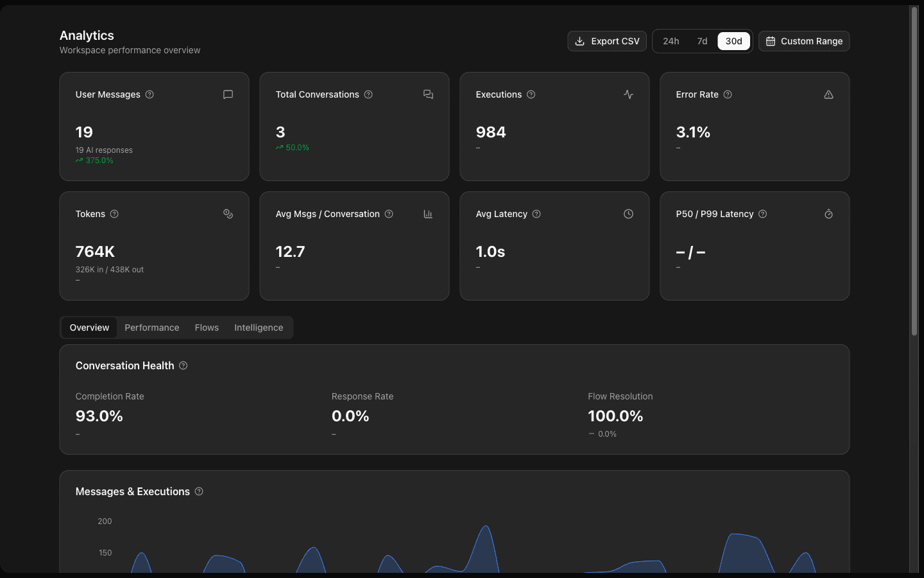The height and width of the screenshot is (578, 924).
Task: Click the Error Rate value 3.1%
Action: coord(693,132)
